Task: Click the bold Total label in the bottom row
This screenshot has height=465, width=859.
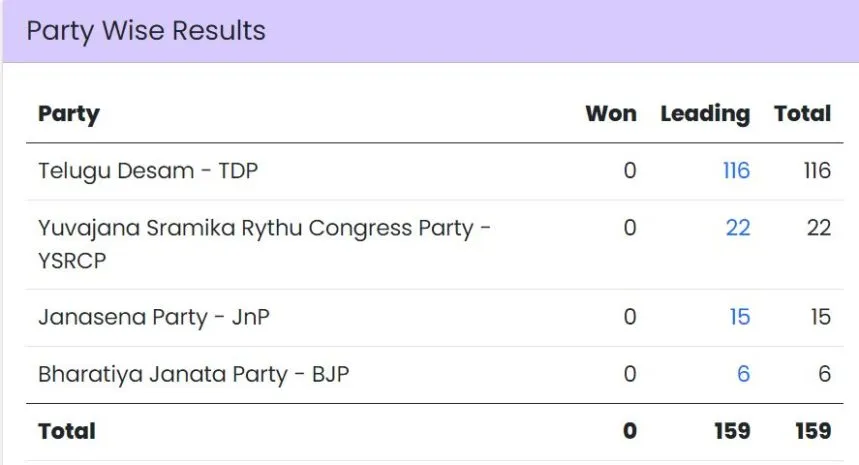Action: (x=67, y=431)
